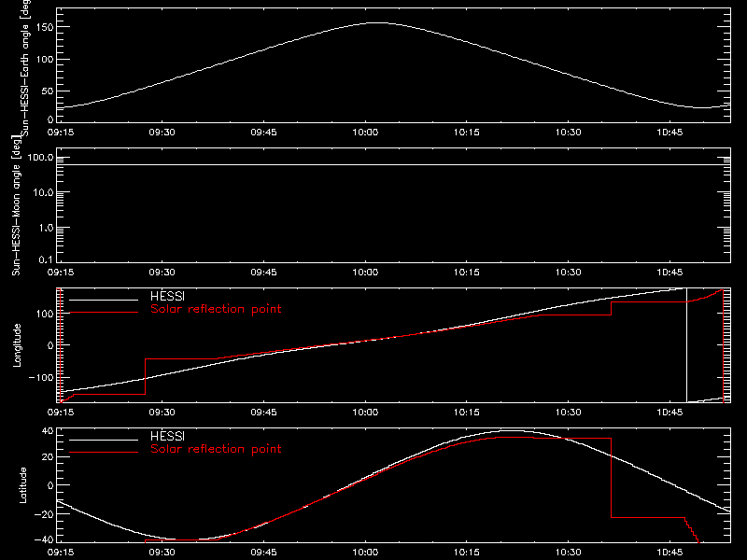
Task: Click 10:15 time label under Latitude plot
Action: coord(466,553)
